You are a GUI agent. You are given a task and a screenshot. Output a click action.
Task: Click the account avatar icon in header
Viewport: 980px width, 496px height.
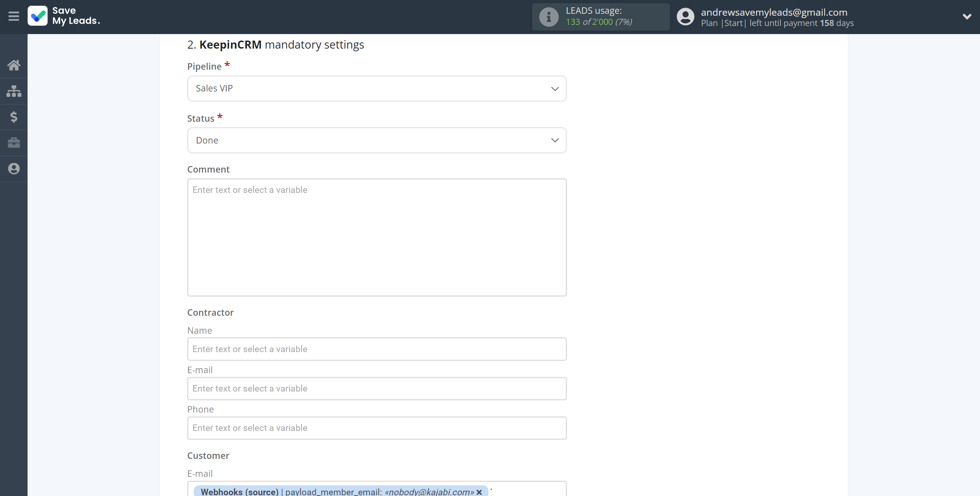(x=685, y=17)
